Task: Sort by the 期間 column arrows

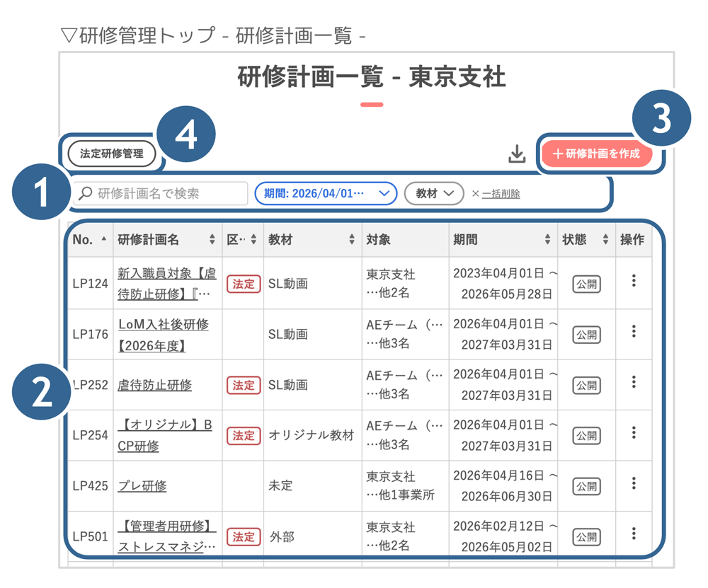Action: click(548, 239)
